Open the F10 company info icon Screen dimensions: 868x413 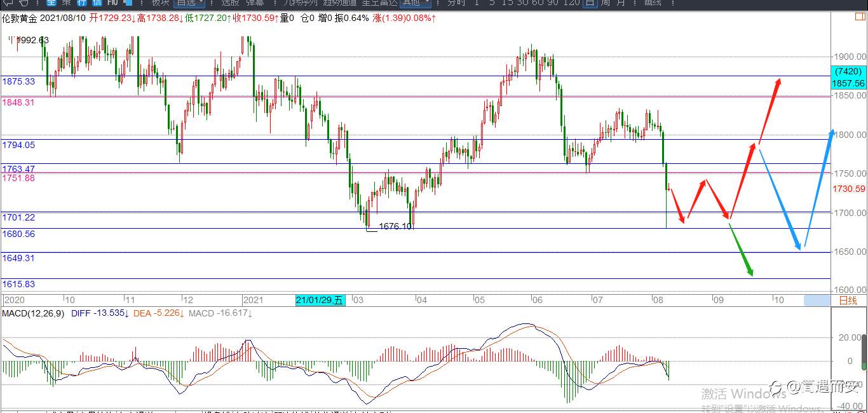coord(112,3)
